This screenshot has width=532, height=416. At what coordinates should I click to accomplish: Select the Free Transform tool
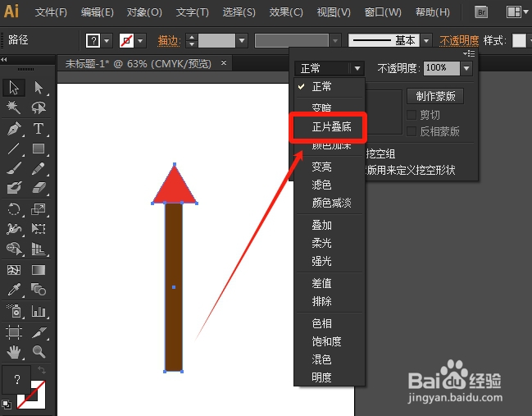coord(39,229)
